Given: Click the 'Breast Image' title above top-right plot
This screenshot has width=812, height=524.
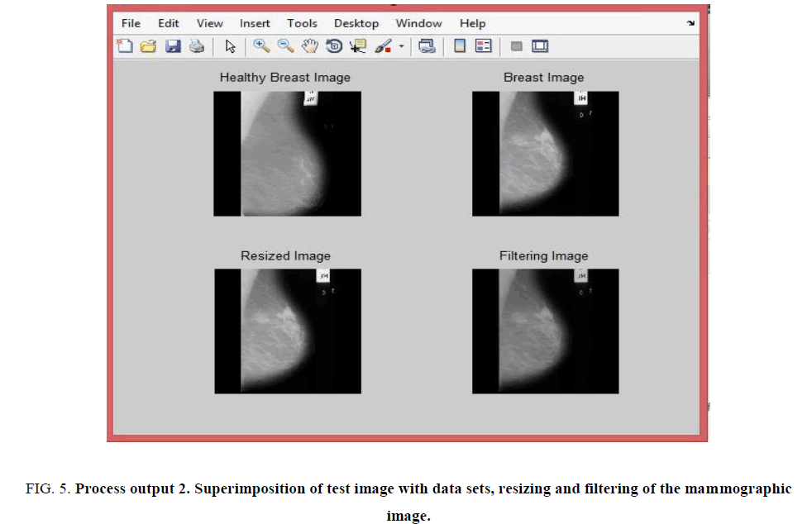Looking at the screenshot, I should pyautogui.click(x=544, y=78).
